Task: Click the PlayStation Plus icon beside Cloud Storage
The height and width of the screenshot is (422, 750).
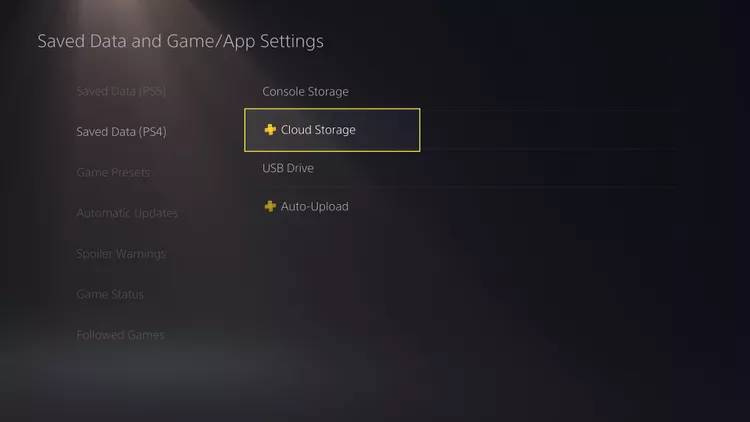Action: [x=270, y=130]
